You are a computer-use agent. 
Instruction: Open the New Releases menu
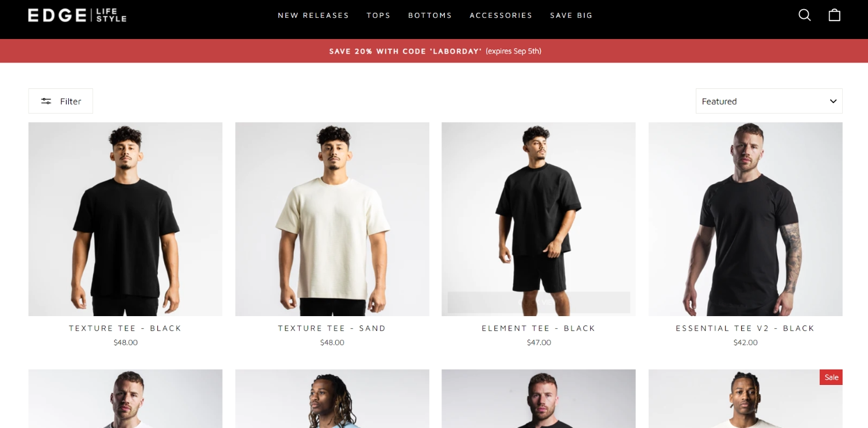point(313,15)
